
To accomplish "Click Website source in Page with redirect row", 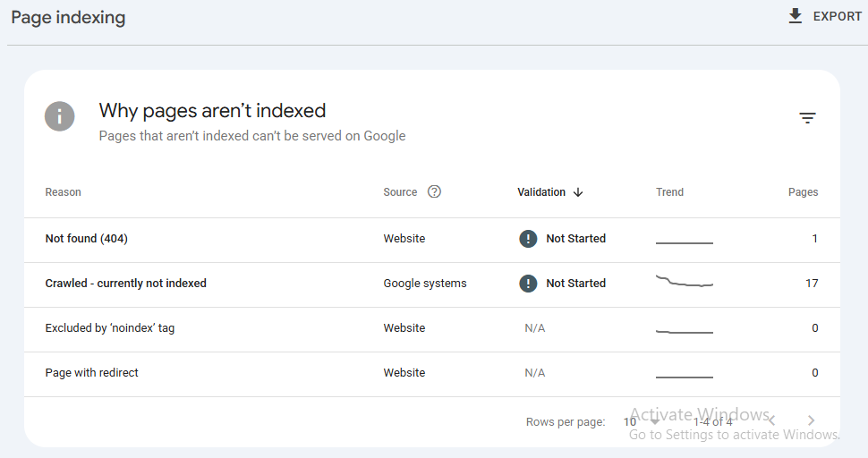I will pos(404,373).
